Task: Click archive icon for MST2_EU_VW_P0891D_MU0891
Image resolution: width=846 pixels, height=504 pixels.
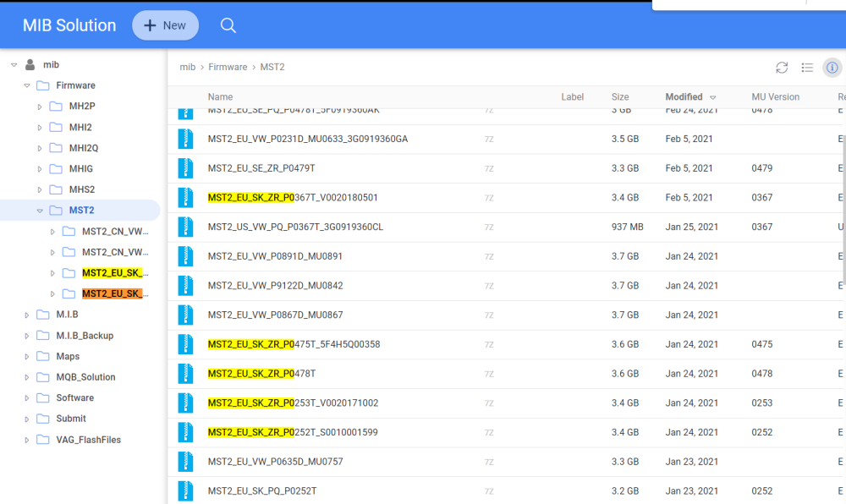Action: click(185, 256)
